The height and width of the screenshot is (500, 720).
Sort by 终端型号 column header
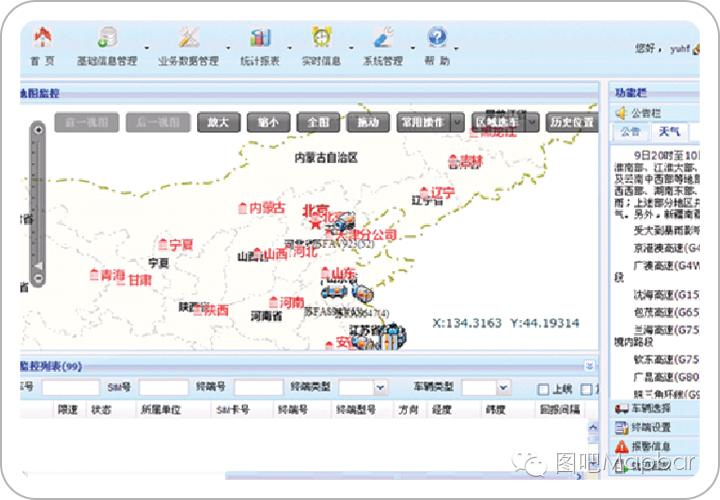point(355,410)
